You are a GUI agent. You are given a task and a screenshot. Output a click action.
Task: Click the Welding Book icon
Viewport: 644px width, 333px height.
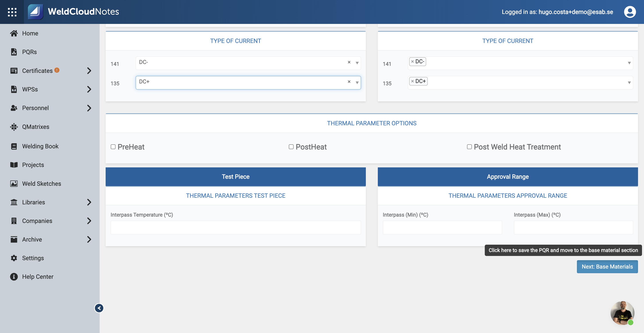[x=14, y=146]
